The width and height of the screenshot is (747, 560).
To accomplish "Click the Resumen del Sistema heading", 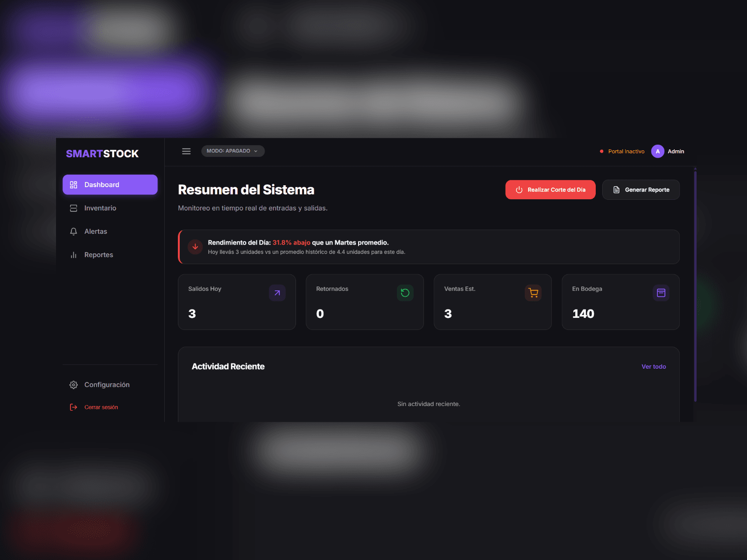I will [x=246, y=190].
